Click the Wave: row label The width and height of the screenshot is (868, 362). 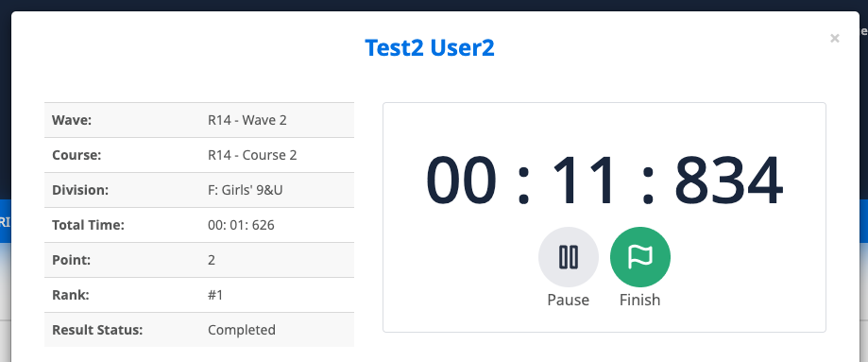click(72, 120)
